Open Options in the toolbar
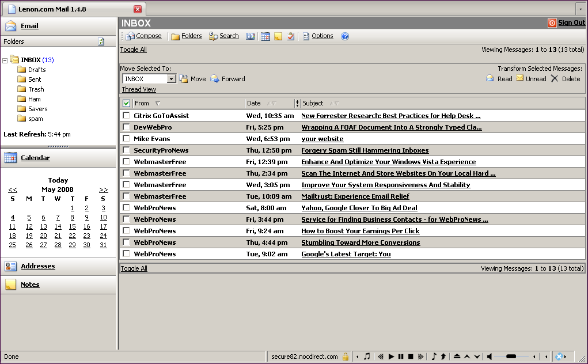 (x=322, y=36)
